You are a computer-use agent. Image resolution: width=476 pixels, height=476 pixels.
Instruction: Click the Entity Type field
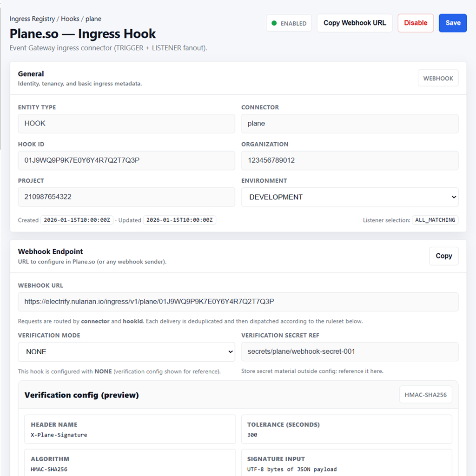pos(126,124)
